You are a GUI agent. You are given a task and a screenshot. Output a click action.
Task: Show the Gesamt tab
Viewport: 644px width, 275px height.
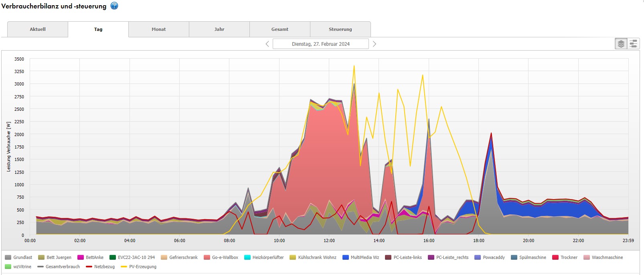pyautogui.click(x=280, y=29)
